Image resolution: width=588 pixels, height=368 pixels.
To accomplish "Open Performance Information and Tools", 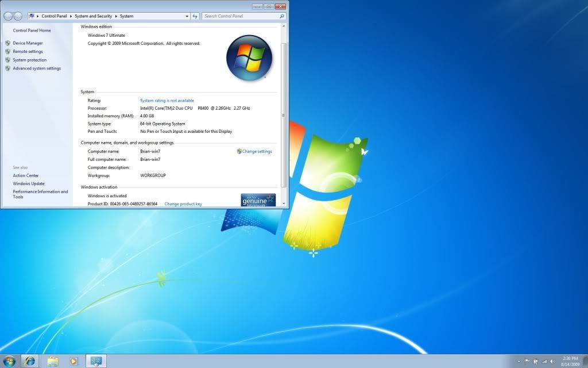I will (x=41, y=194).
